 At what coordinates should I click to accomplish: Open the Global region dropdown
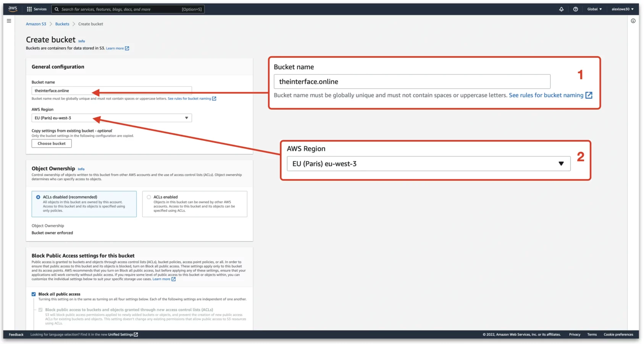coord(594,9)
